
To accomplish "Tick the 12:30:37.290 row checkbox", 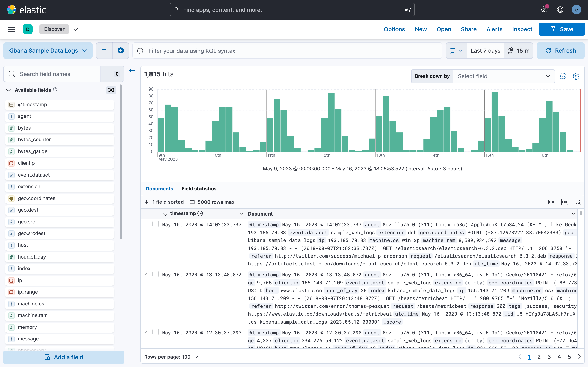I will point(156,332).
